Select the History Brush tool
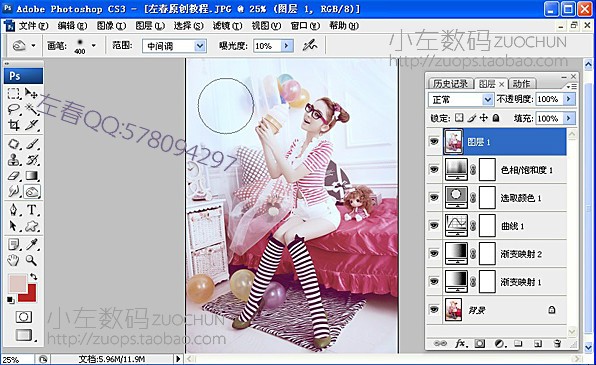Image resolution: width=596 pixels, height=365 pixels. click(x=32, y=160)
